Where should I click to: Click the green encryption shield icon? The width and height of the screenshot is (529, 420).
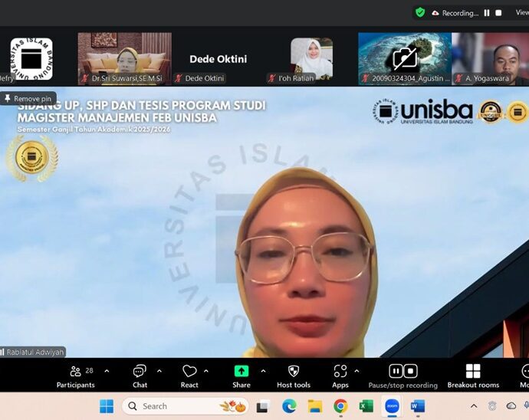[x=420, y=12]
